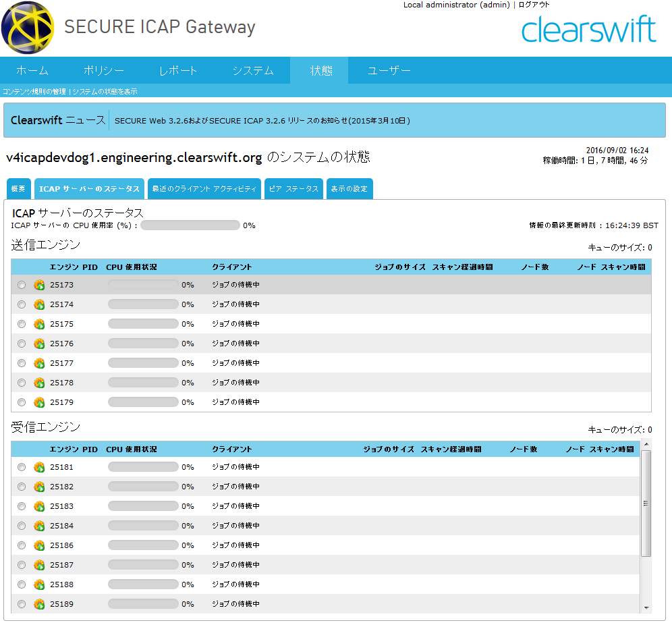672x627 pixels.
Task: Open the コンテンツ規則の管理 link
Action: [x=34, y=91]
